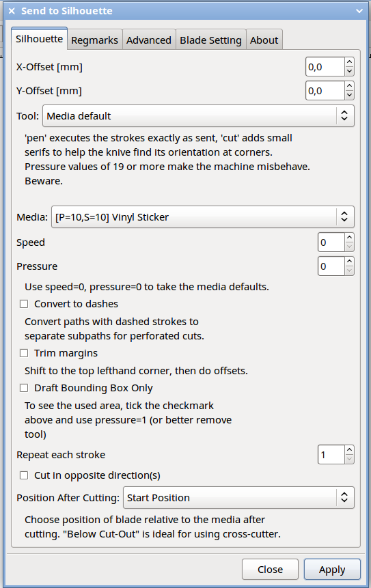Focus the Y-Offset input field
The image size is (371, 588).
[325, 91]
